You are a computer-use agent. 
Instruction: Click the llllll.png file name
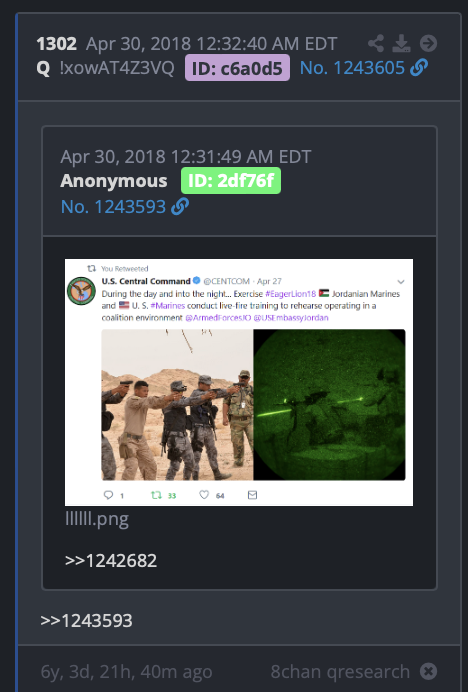point(97,519)
